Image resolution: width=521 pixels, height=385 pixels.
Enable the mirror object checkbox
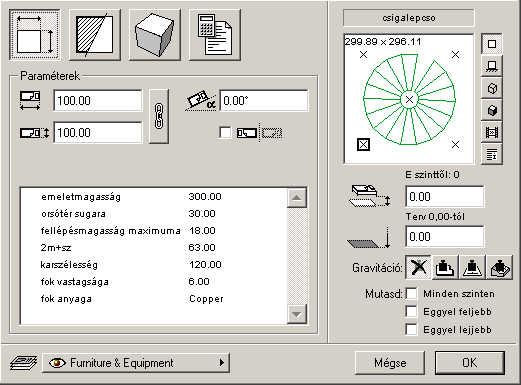225,133
